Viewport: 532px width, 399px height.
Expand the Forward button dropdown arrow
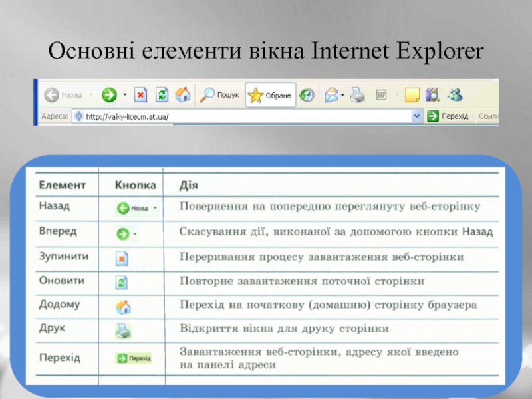point(124,95)
